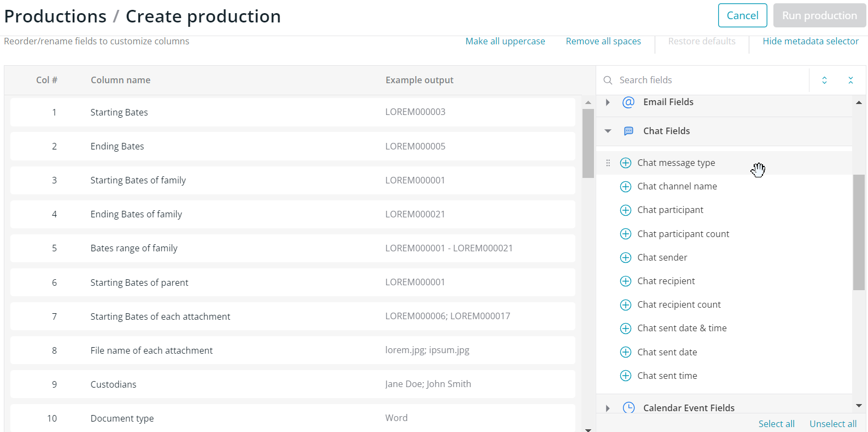Click the Col # header
Screen dimensions: 868x432
click(46, 80)
